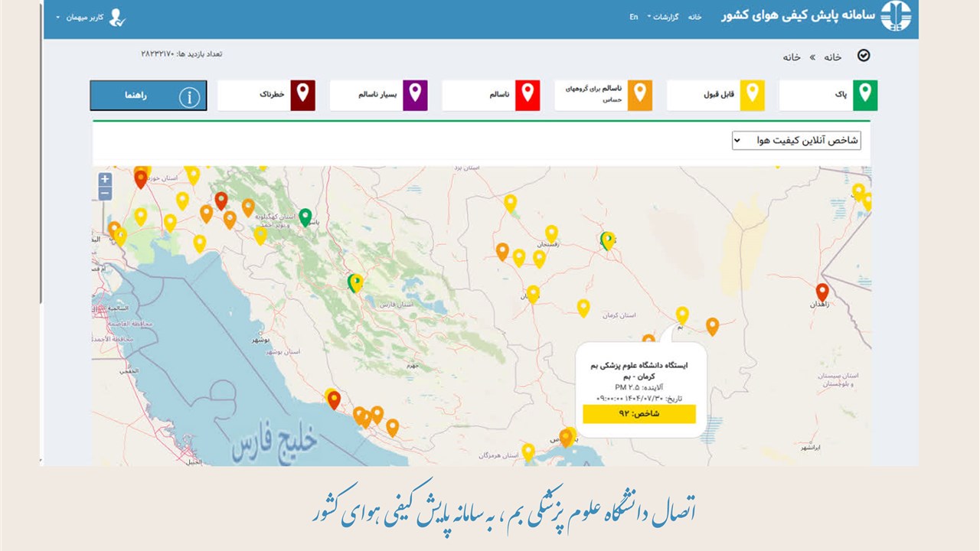The height and width of the screenshot is (551, 980).
Task: Click the yellow marker in Kerman province
Action: tap(583, 307)
